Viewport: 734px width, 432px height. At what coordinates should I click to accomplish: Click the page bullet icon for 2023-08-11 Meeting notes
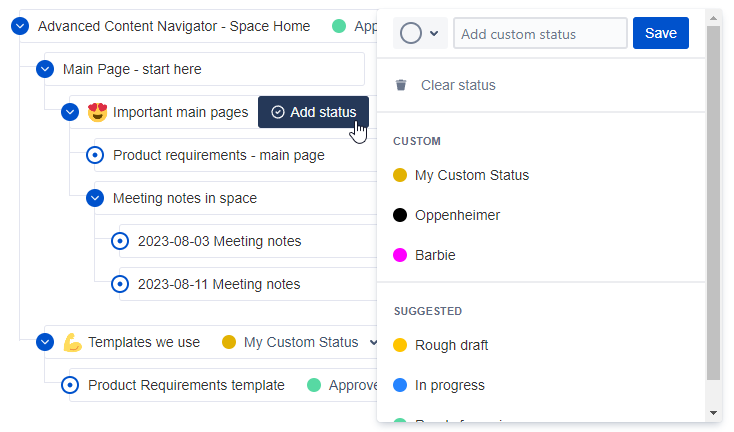pos(120,284)
